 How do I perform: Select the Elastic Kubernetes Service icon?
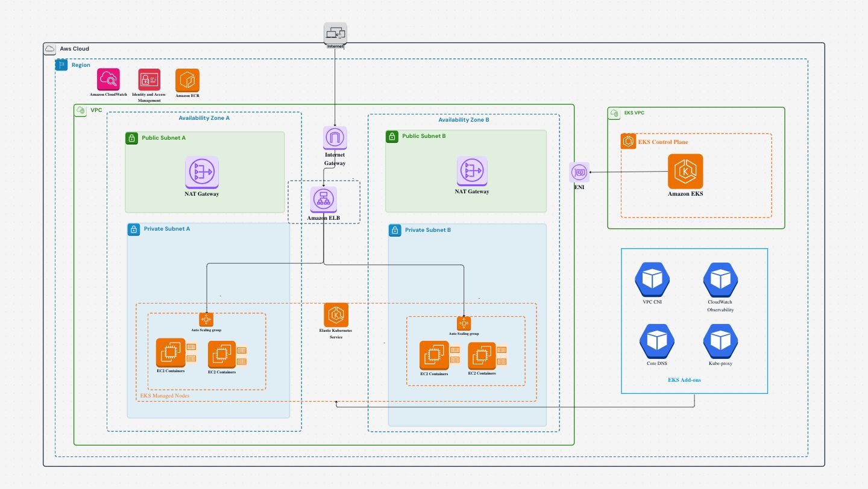click(x=336, y=315)
